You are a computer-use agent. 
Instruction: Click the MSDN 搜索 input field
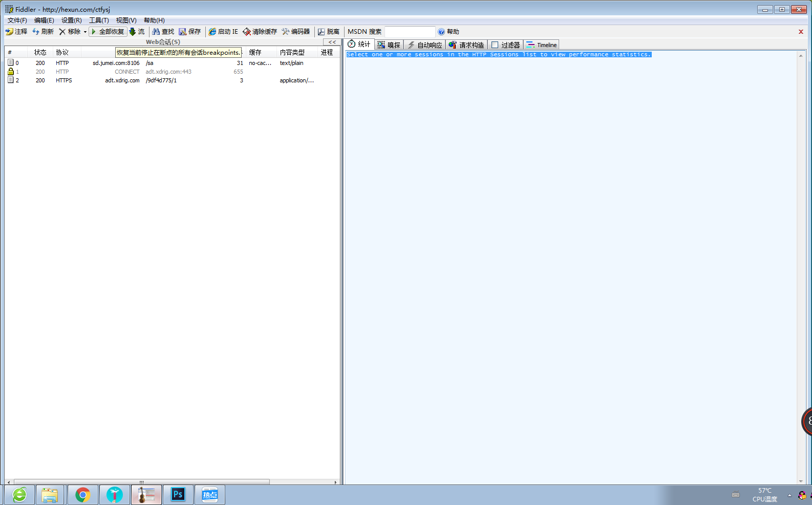pos(410,32)
